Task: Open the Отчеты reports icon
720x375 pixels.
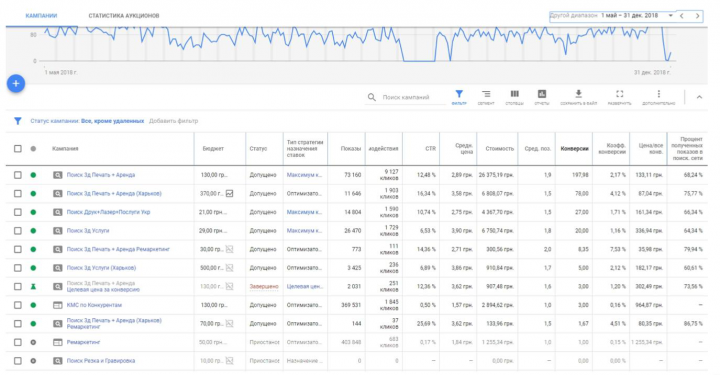Action: (542, 94)
